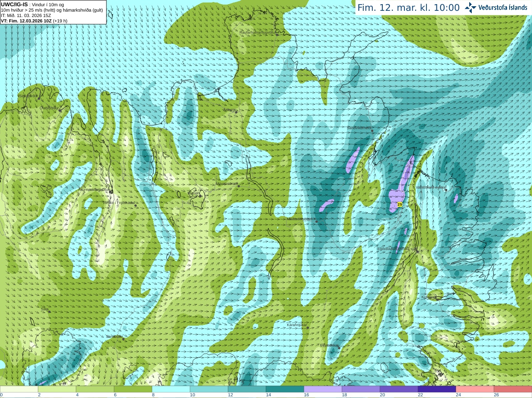This screenshot has width=532, height=398.
Task: Select the Egilsstaðaflugvöllur station dot
Action: tap(418, 251)
